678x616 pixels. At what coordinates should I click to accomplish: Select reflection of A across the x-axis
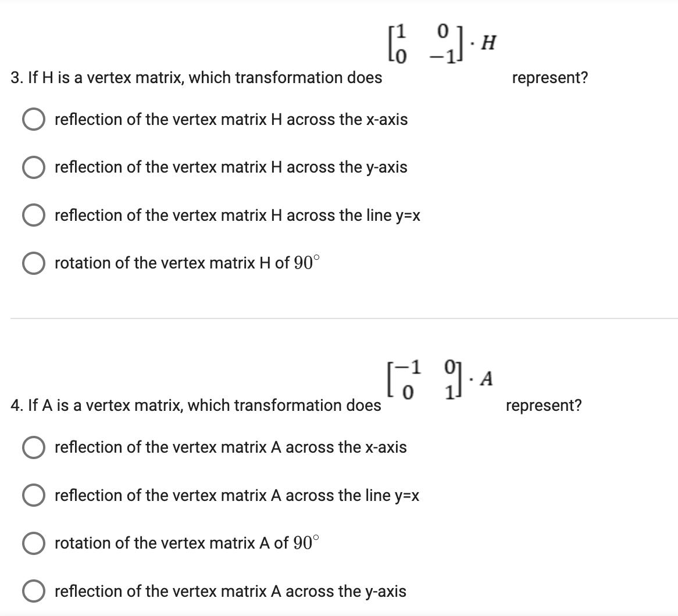(x=33, y=447)
